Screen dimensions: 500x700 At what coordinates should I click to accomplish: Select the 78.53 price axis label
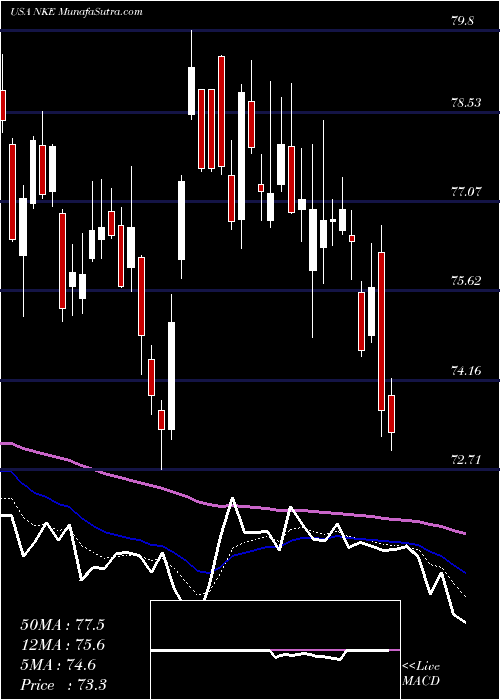click(466, 103)
